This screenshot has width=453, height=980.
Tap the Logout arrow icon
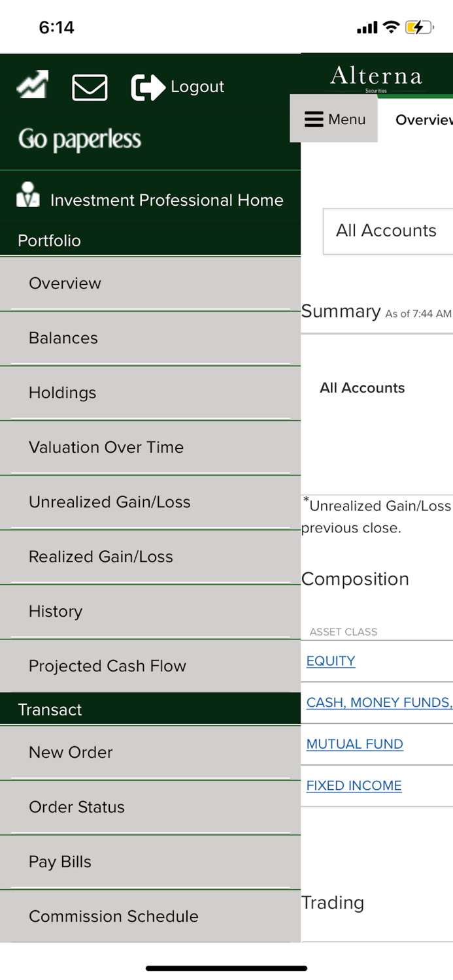(146, 85)
